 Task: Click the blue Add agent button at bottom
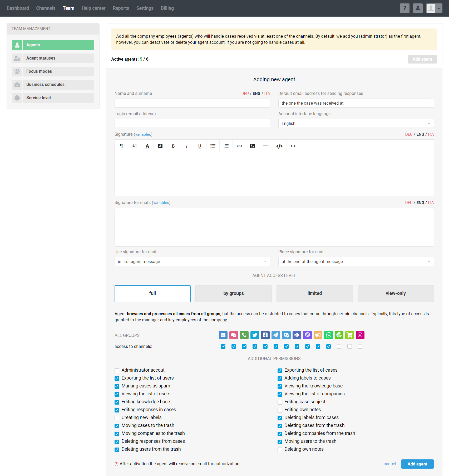(417, 464)
